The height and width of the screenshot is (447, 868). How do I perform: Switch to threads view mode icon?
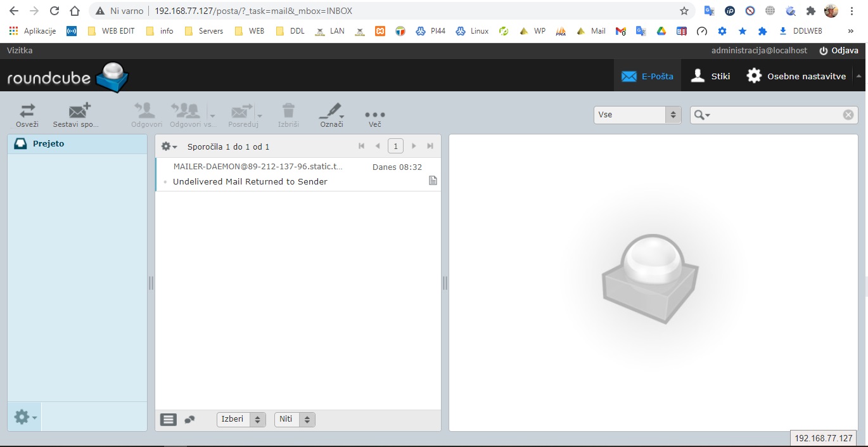click(189, 419)
